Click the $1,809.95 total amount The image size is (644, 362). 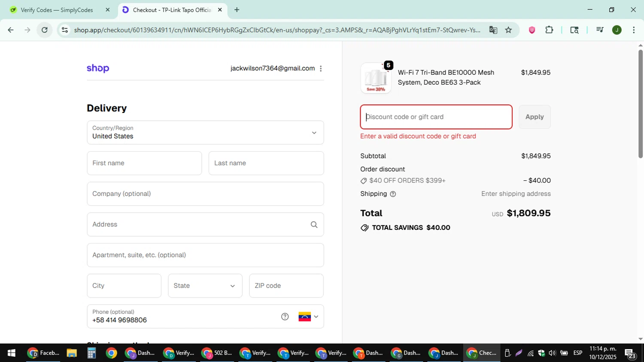click(529, 213)
